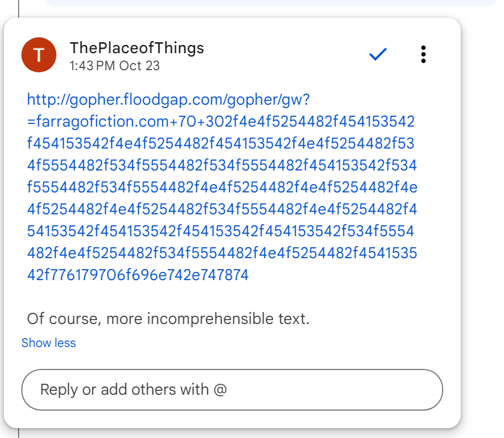Click final link line ending in 742e747874
The width and height of the screenshot is (504, 438).
point(138,275)
